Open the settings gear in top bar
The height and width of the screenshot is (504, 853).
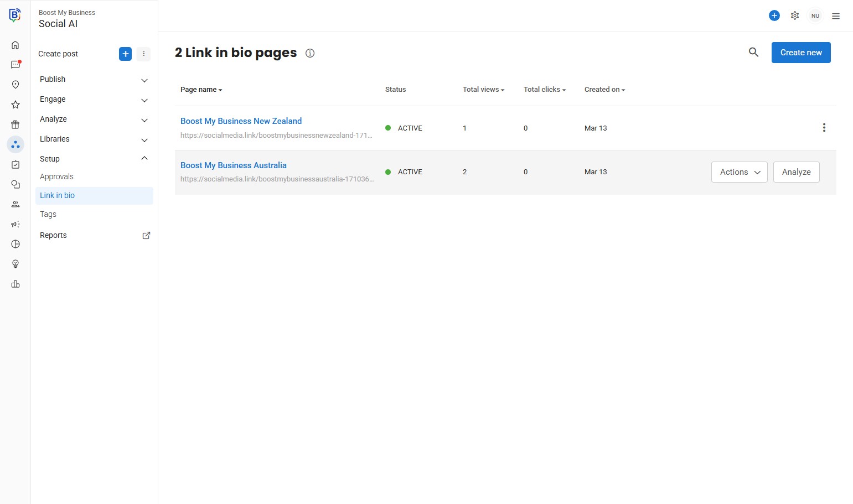click(x=795, y=15)
